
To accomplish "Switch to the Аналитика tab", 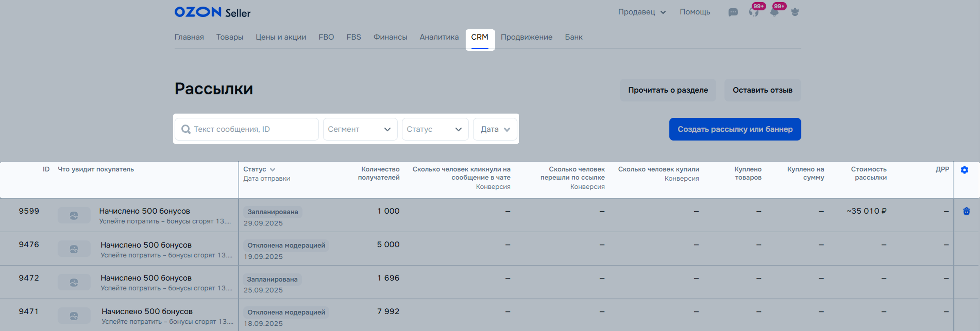I will (x=439, y=37).
